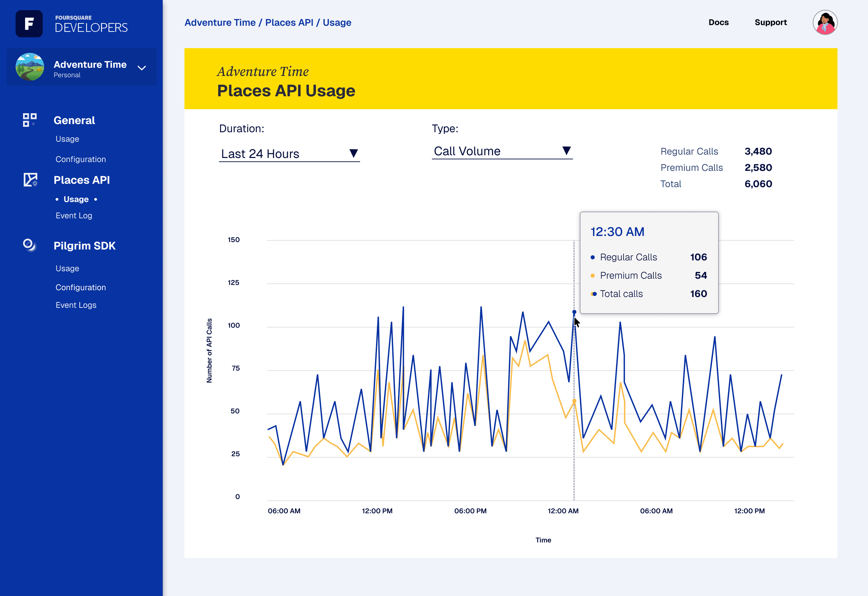This screenshot has height=596, width=868.
Task: Click the Foursquare F logo icon
Action: [x=29, y=23]
